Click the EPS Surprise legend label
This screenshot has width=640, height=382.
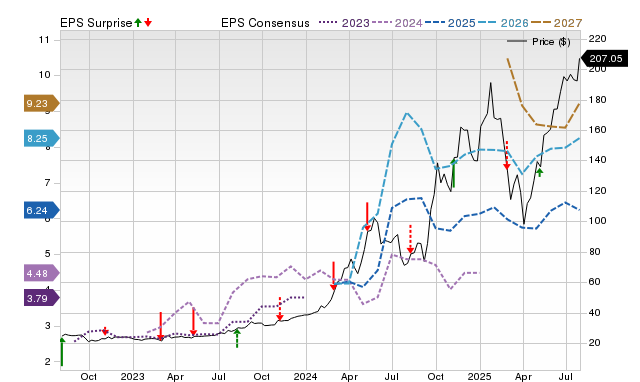point(96,23)
